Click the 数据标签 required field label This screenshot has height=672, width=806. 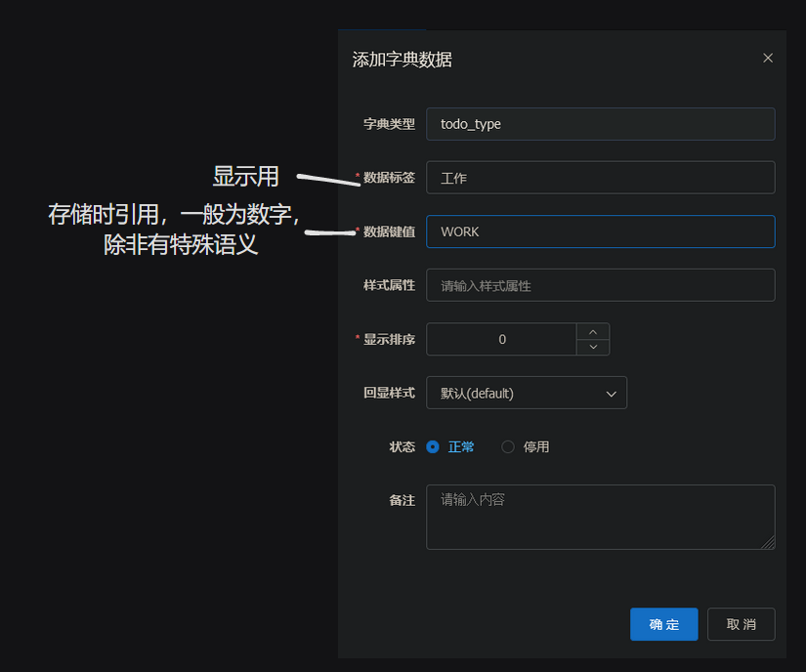[389, 178]
